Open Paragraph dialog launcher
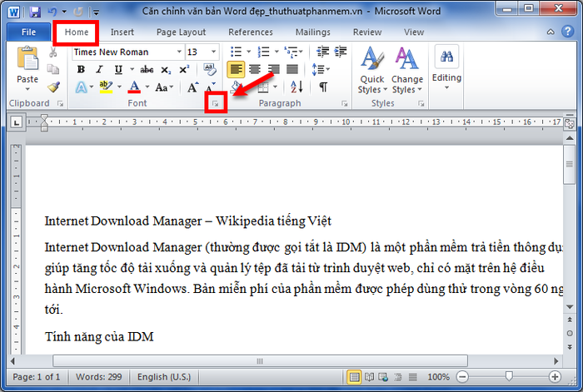The width and height of the screenshot is (583, 392). click(345, 104)
